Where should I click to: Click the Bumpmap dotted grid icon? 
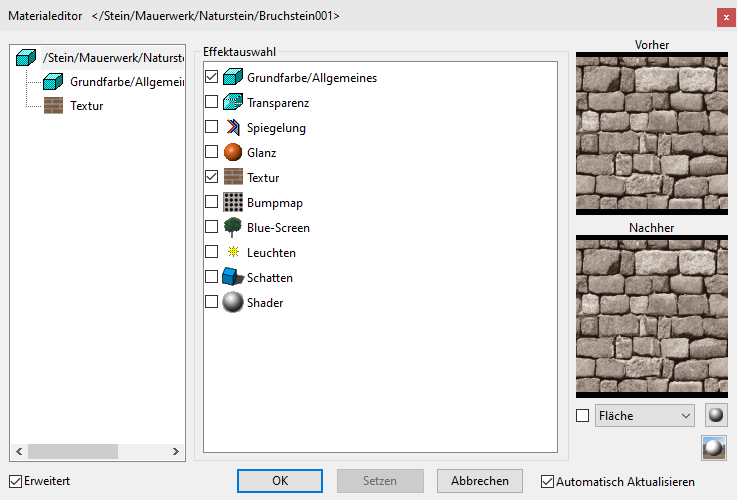click(233, 202)
